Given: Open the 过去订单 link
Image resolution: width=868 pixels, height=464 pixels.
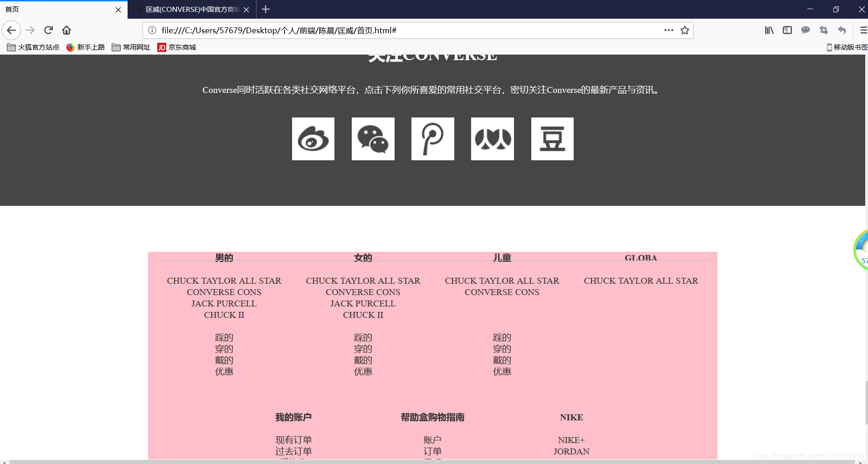Looking at the screenshot, I should pos(293,451).
